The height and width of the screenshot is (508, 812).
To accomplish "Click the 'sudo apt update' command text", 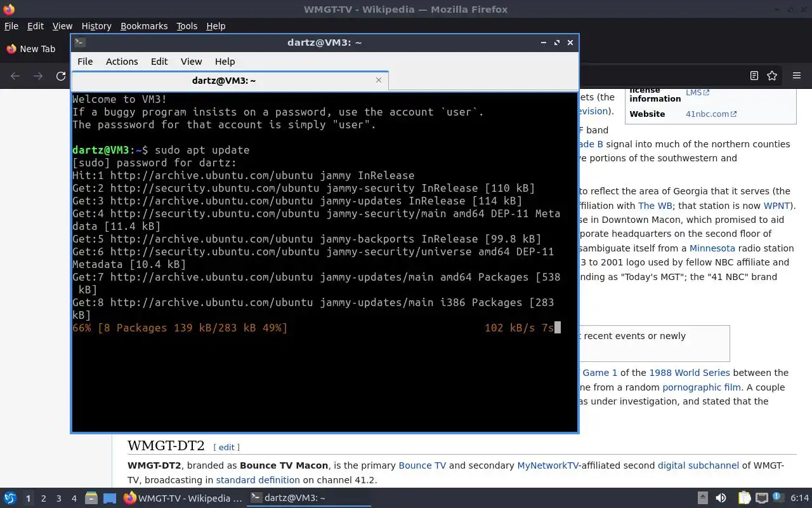I will (202, 150).
